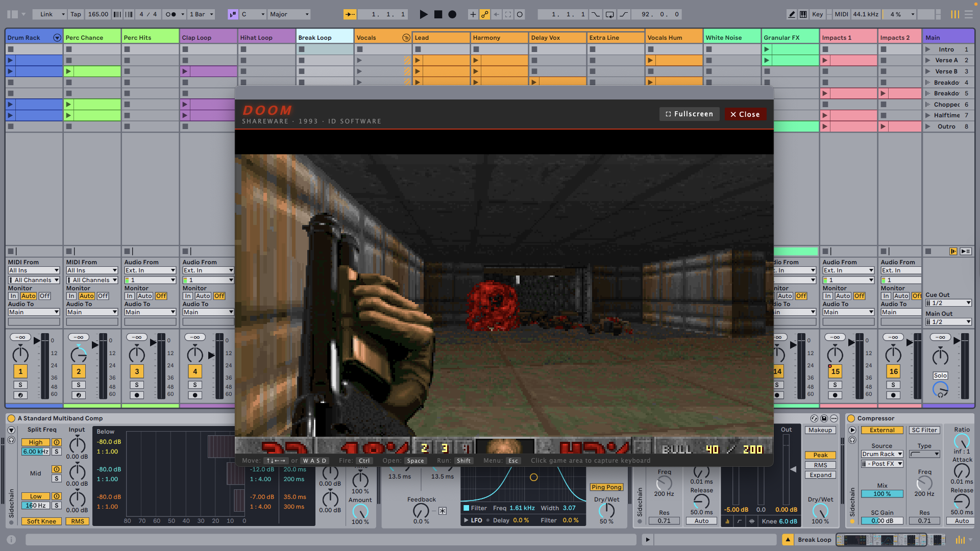Arm the Arrangement Record button
Viewport: 980px width, 551px height.
point(452,14)
